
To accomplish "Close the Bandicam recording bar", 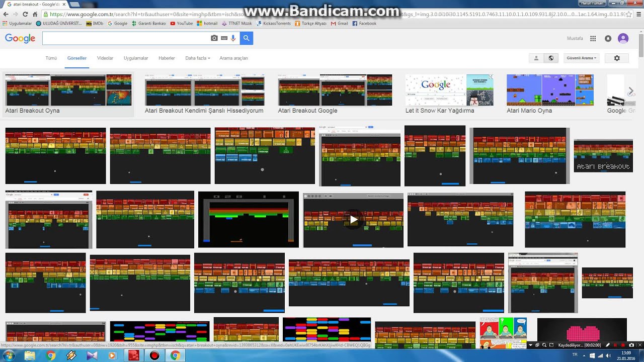I will tap(640, 345).
